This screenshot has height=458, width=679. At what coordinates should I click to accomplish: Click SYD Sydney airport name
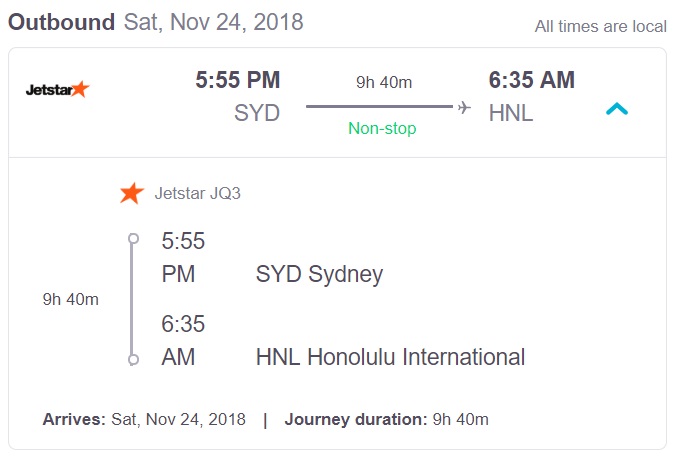(x=319, y=274)
